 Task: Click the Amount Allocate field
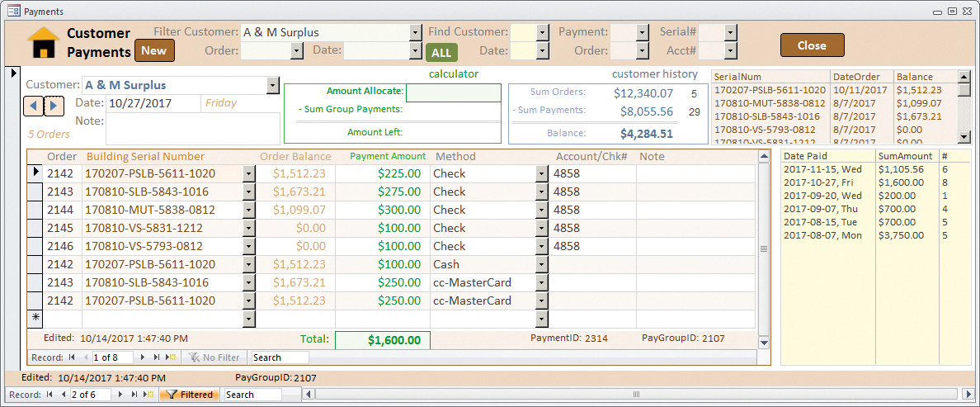pos(453,93)
